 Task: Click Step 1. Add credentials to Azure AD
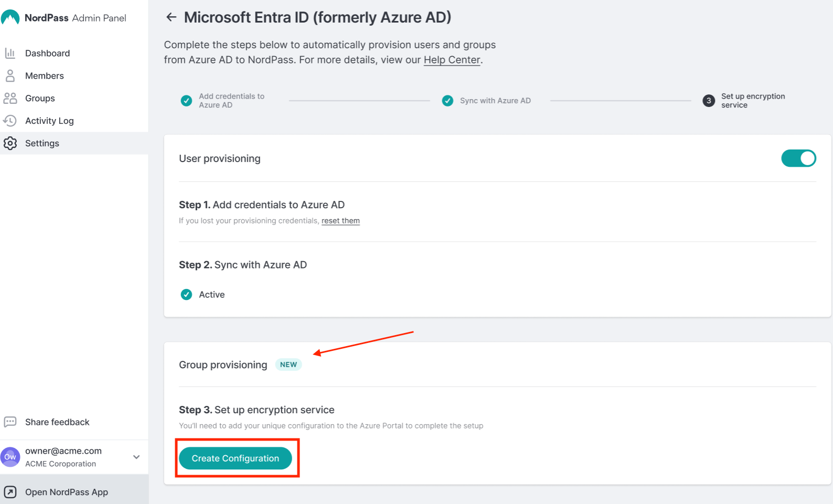pyautogui.click(x=262, y=205)
